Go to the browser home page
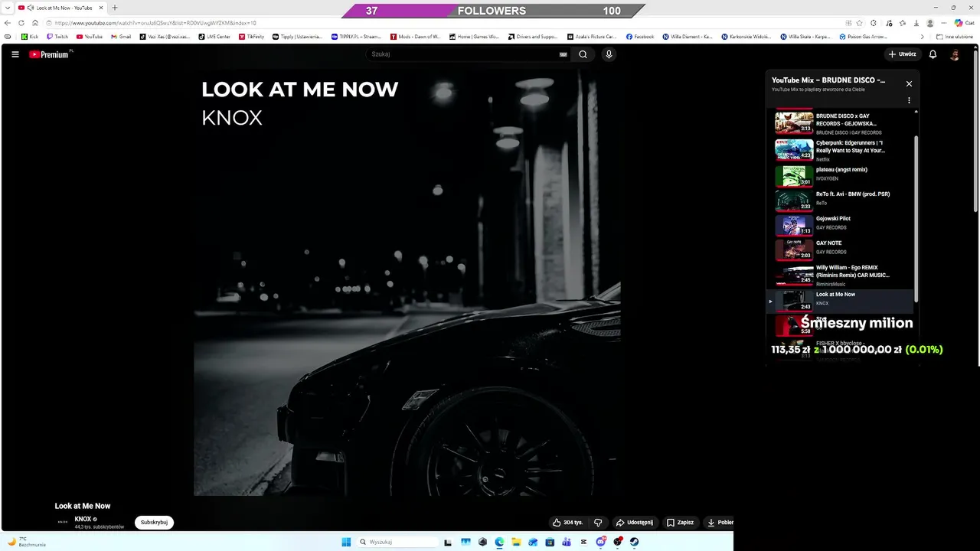 click(35, 23)
